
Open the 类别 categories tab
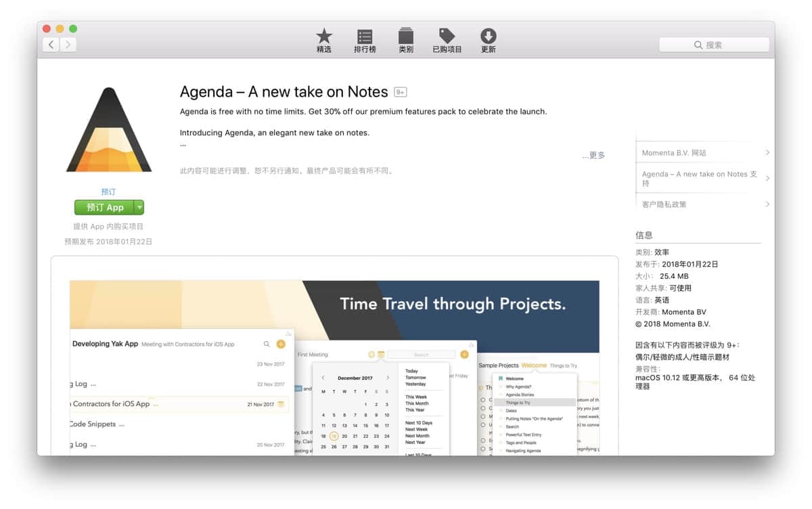point(406,41)
